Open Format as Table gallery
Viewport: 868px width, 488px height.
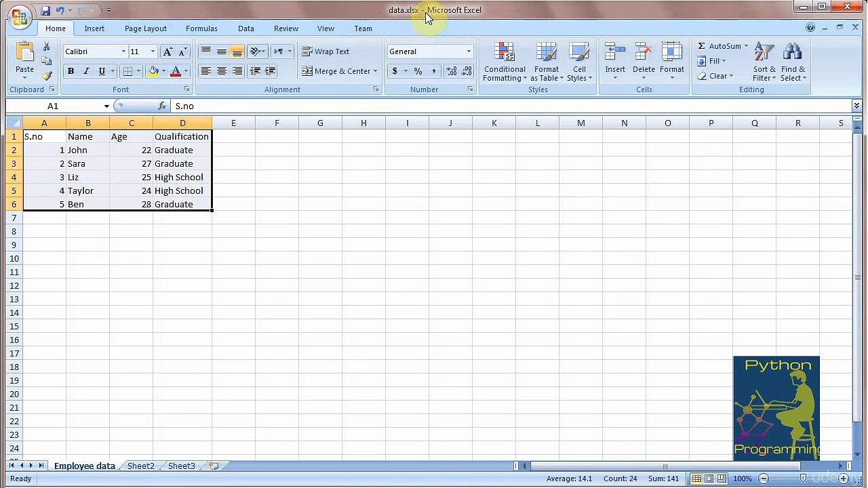click(547, 62)
